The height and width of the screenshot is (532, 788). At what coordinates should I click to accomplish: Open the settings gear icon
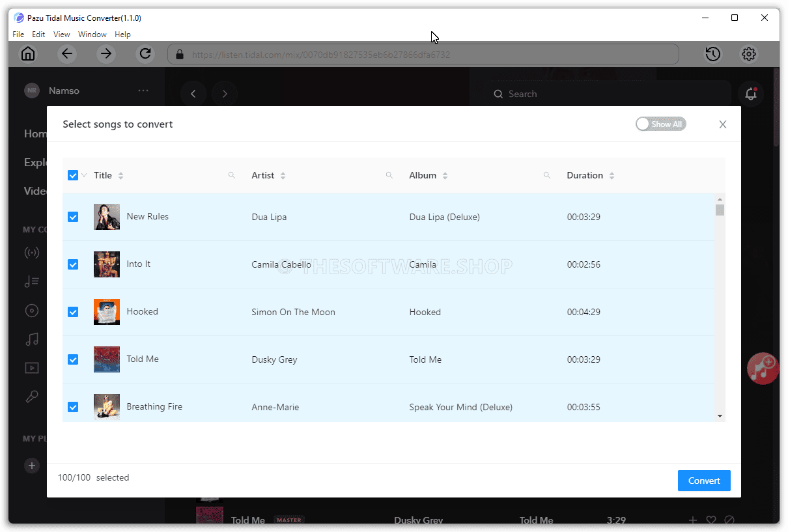coord(749,54)
